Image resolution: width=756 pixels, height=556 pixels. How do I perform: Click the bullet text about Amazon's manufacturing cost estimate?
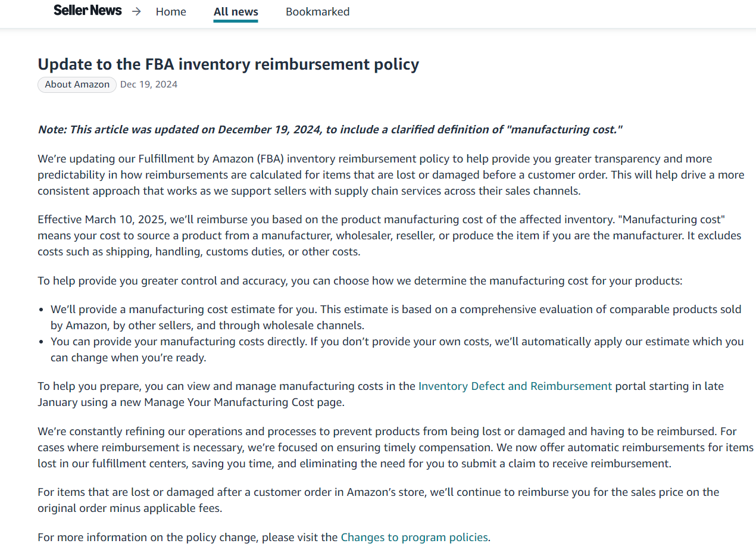[x=396, y=317]
